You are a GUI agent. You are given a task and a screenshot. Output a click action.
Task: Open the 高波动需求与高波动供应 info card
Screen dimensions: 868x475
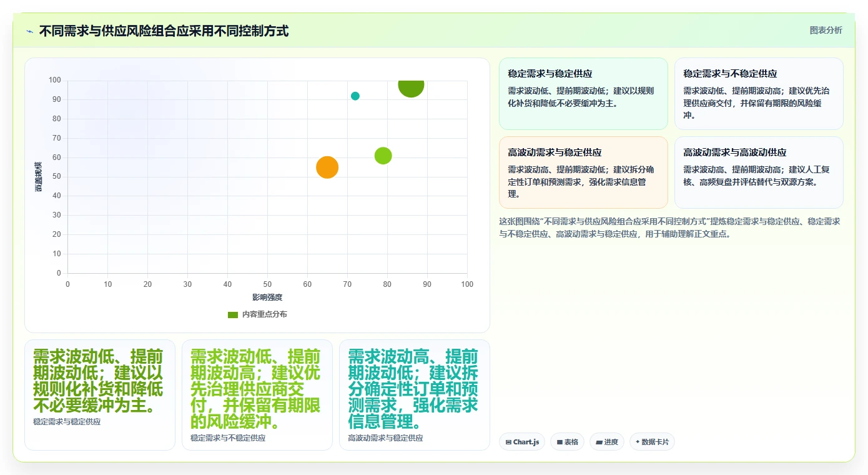coord(759,172)
